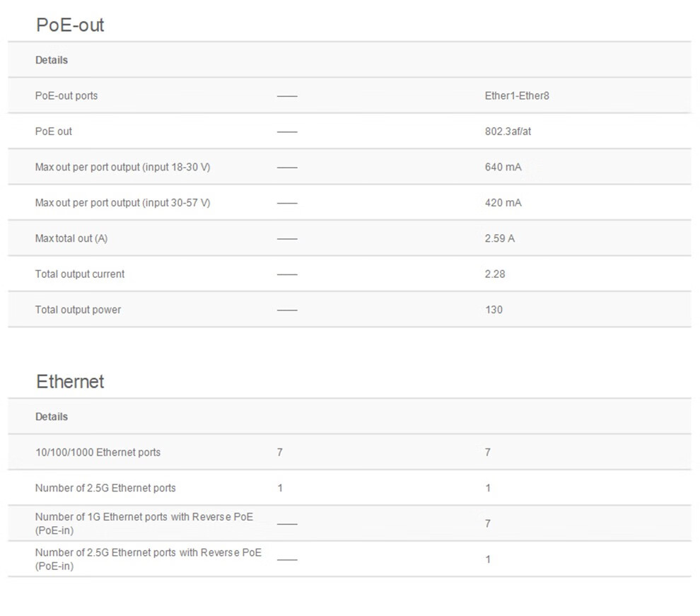Screen dimensions: 700x616
Task: Select the Number of 2.5G Ethernet ports with Reverse PoE label
Action: point(148,559)
